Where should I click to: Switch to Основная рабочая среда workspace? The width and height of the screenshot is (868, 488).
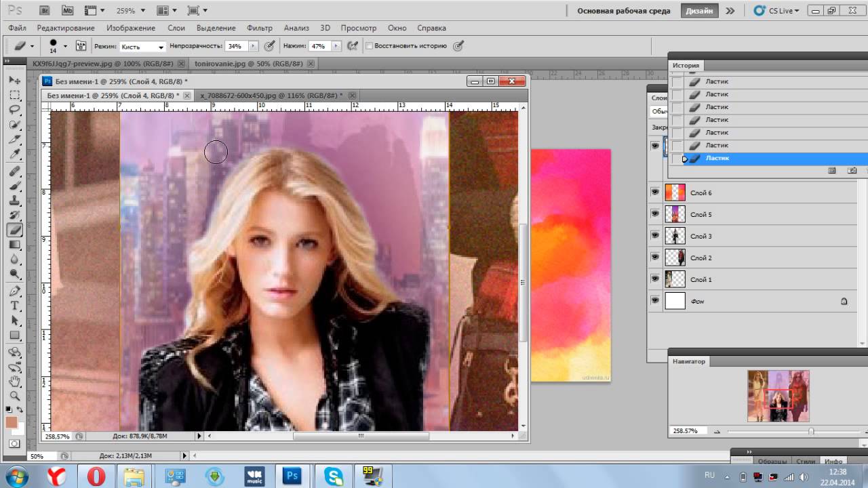(624, 11)
